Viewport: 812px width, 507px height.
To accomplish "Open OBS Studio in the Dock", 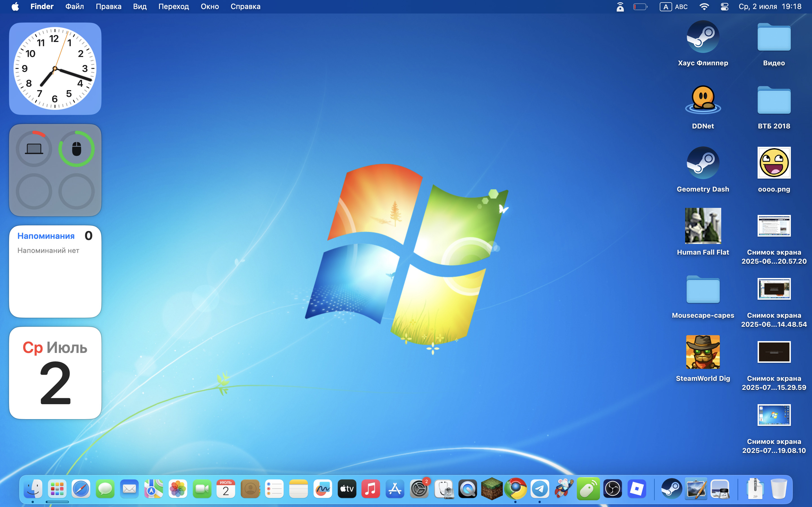I will (x=612, y=489).
